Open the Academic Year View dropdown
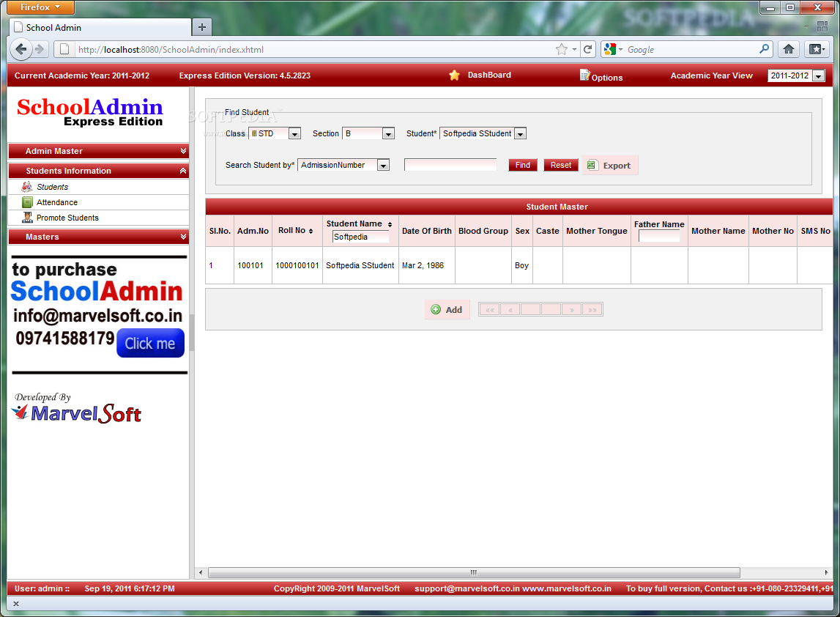The height and width of the screenshot is (617, 840). (x=818, y=75)
